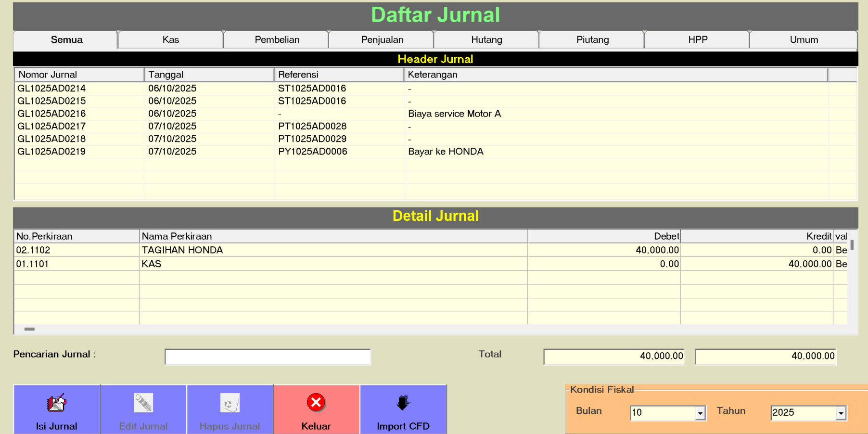Select journal row GL1025AD0216
Screen dimensions: 868x434
51,114
